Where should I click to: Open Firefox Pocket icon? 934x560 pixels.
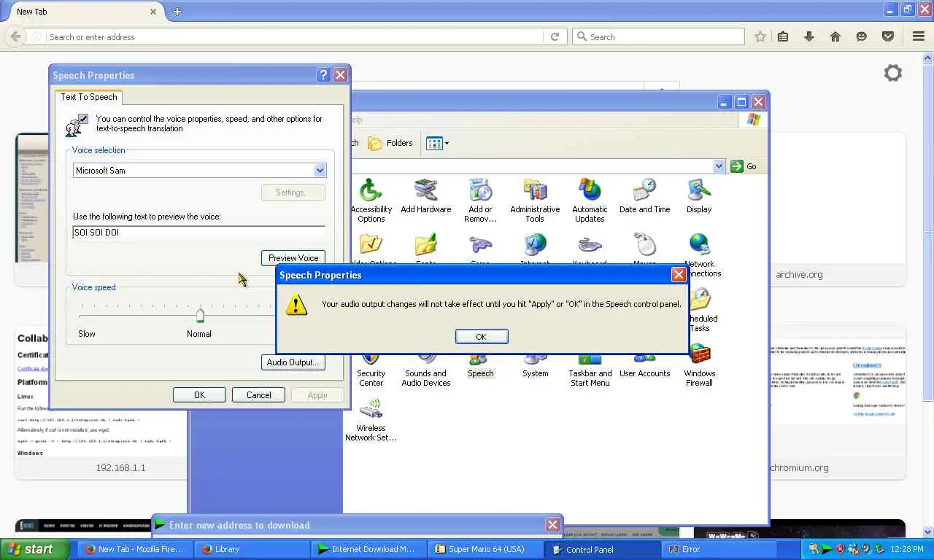pos(888,36)
